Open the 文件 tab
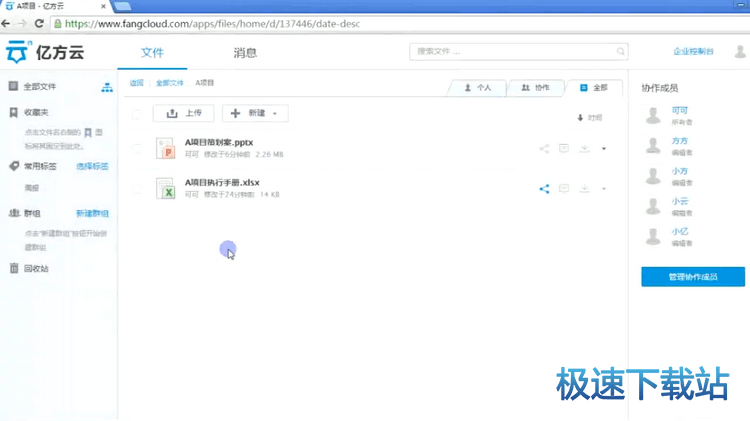Viewport: 750px width, 421px height. [152, 53]
